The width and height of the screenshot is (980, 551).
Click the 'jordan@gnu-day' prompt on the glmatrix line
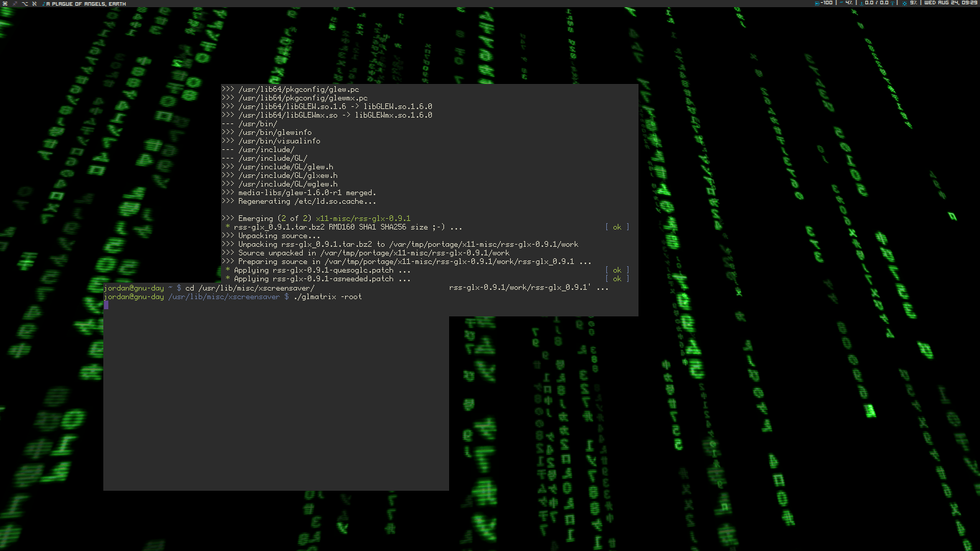click(x=133, y=296)
